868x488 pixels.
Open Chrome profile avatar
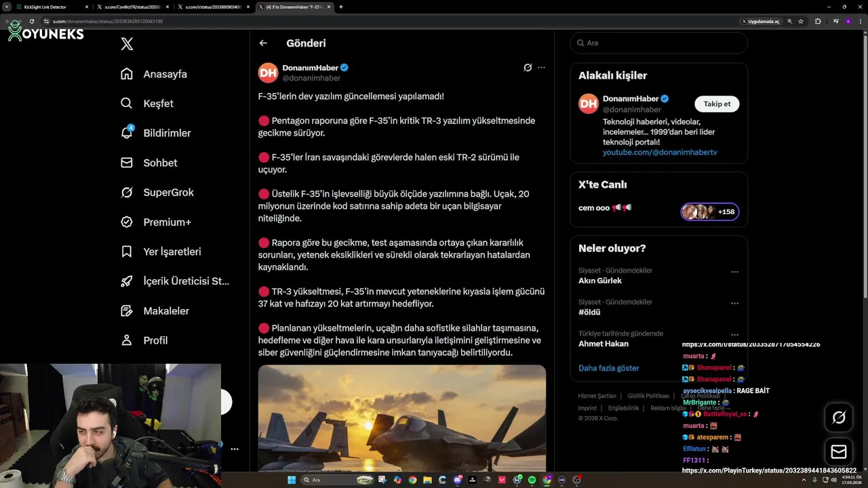(x=848, y=21)
